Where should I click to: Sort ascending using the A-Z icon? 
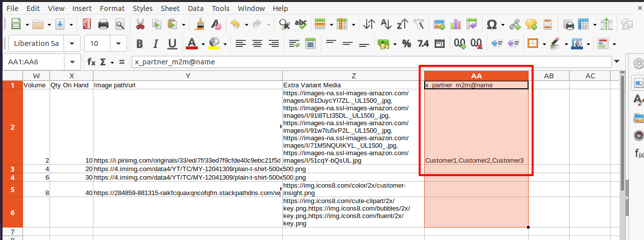[386, 24]
